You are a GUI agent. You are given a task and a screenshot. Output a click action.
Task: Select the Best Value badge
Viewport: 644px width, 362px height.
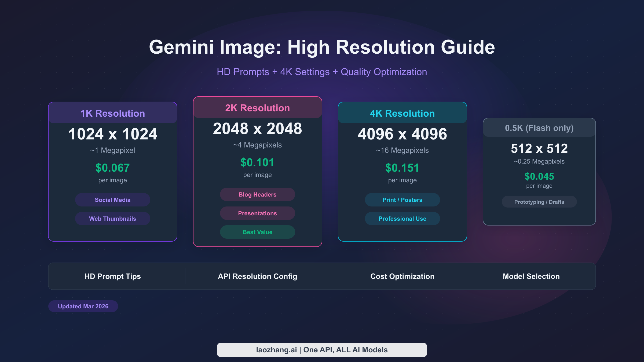click(x=257, y=232)
